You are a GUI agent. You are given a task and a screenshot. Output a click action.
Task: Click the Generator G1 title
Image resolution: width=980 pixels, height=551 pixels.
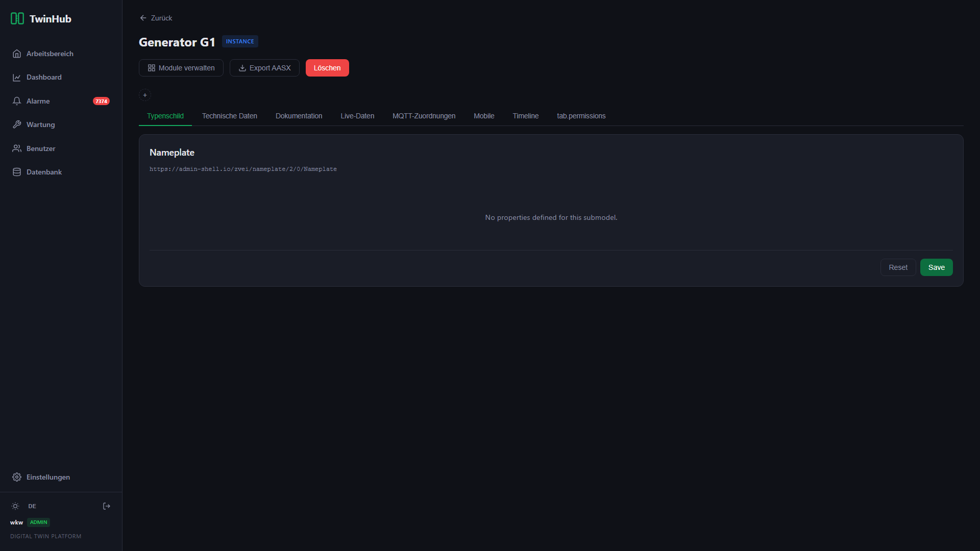pyautogui.click(x=177, y=42)
